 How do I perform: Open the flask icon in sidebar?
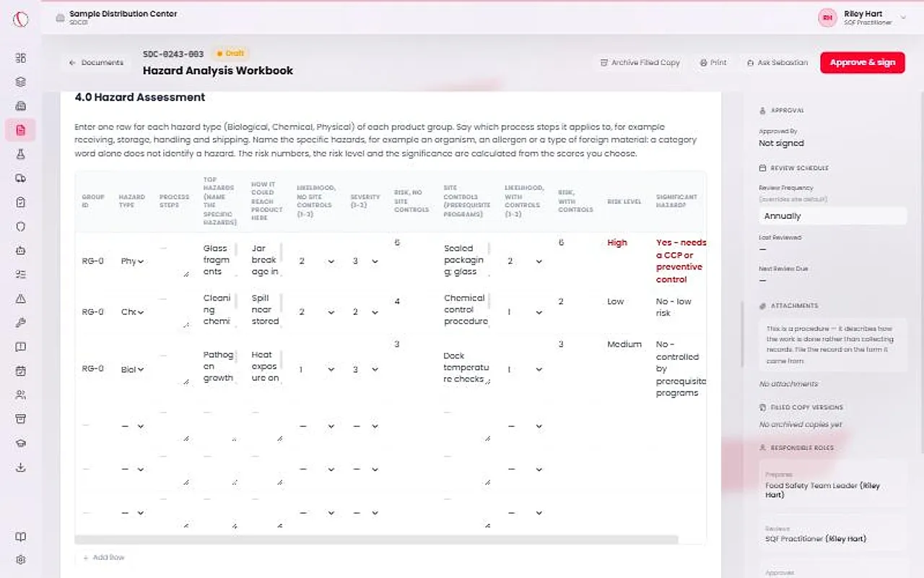coord(20,154)
